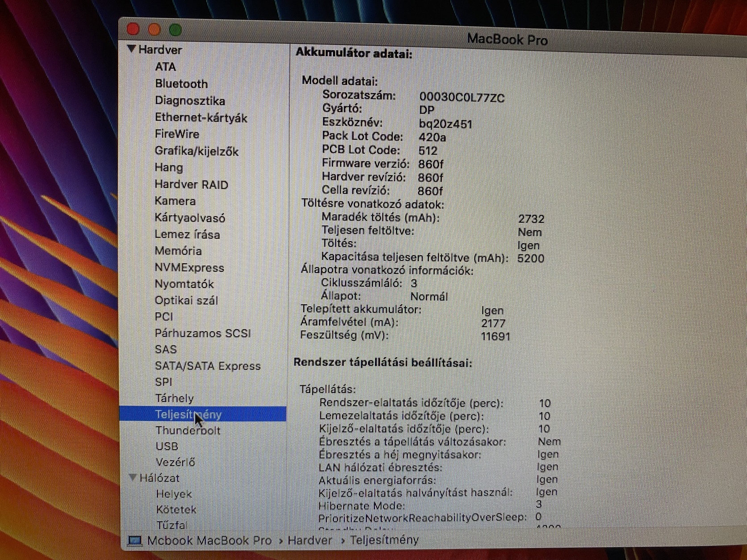Select Bluetooth in the sidebar

181,84
